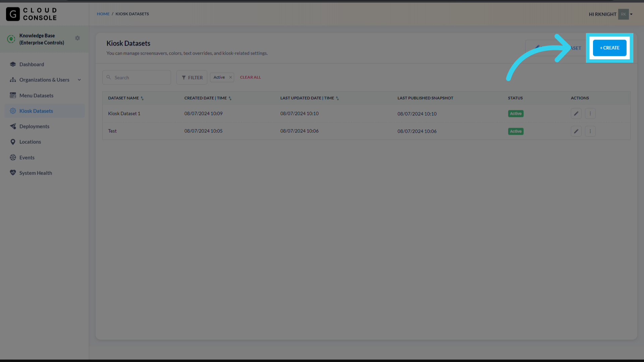The height and width of the screenshot is (362, 644).
Task: Click the System Health heart icon
Action: coord(13,173)
